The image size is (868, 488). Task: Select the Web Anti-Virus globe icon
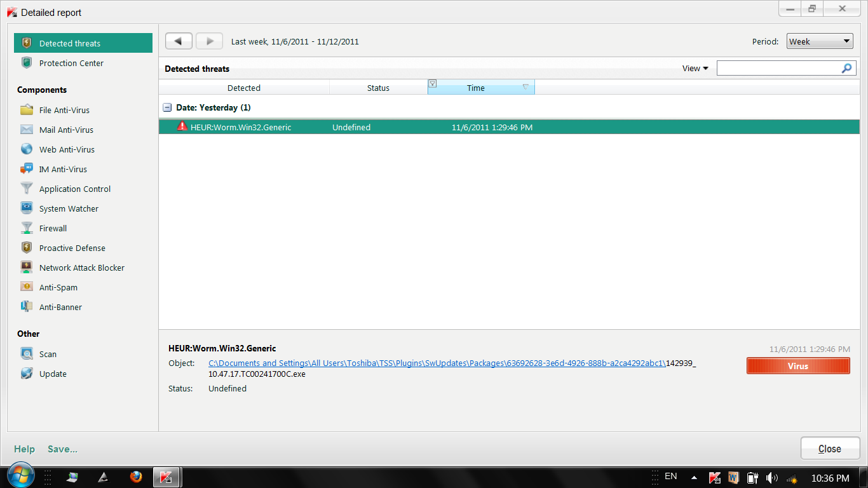coord(27,149)
